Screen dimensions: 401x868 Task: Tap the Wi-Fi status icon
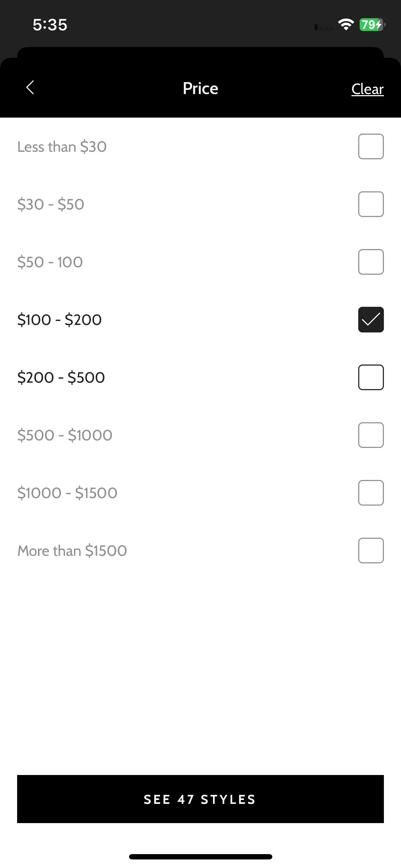(346, 25)
